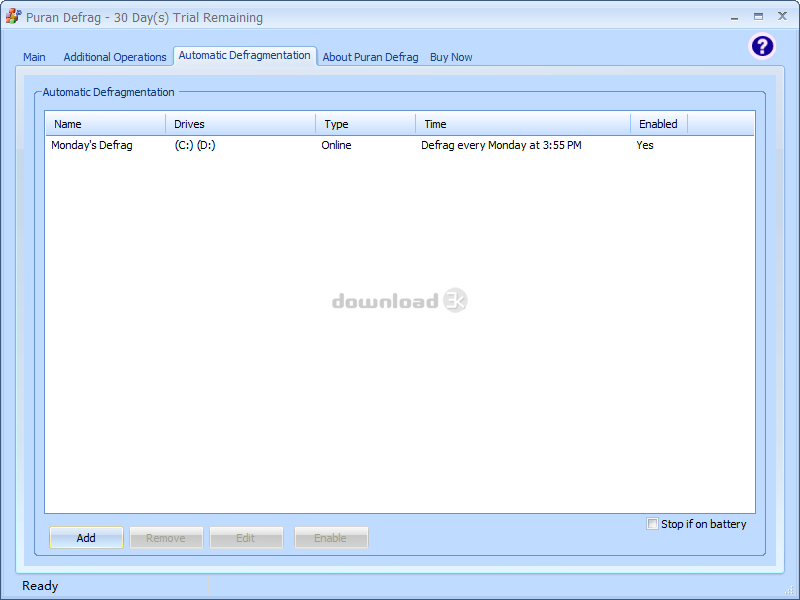Click the Edit button

click(246, 538)
